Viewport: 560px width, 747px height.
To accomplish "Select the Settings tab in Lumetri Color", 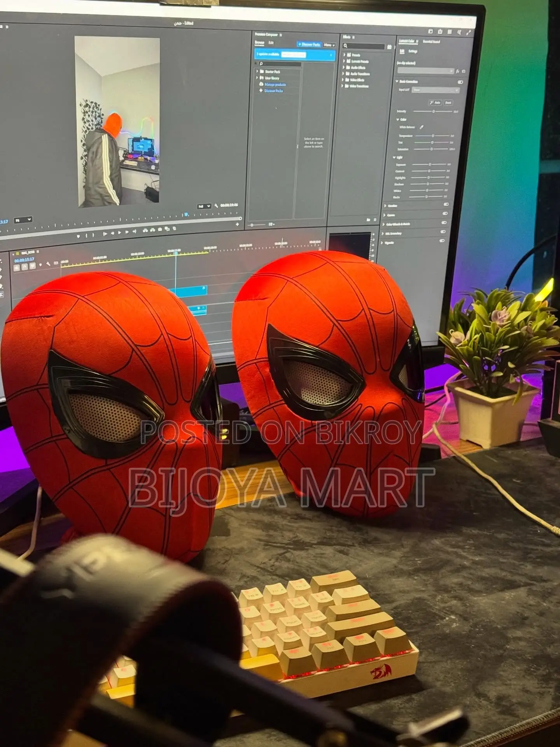I will tap(413, 51).
